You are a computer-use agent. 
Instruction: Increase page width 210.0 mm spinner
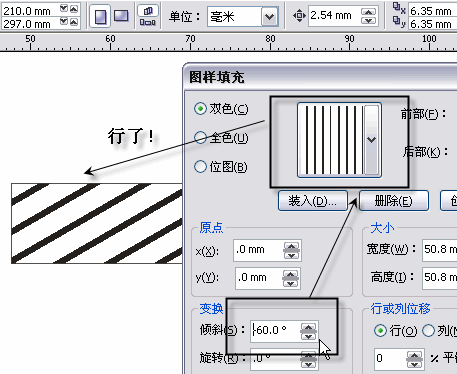[74, 9]
